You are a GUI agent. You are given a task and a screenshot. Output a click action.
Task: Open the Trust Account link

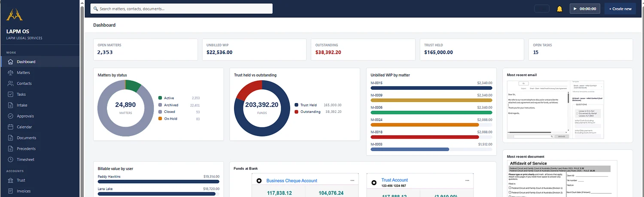(x=395, y=180)
